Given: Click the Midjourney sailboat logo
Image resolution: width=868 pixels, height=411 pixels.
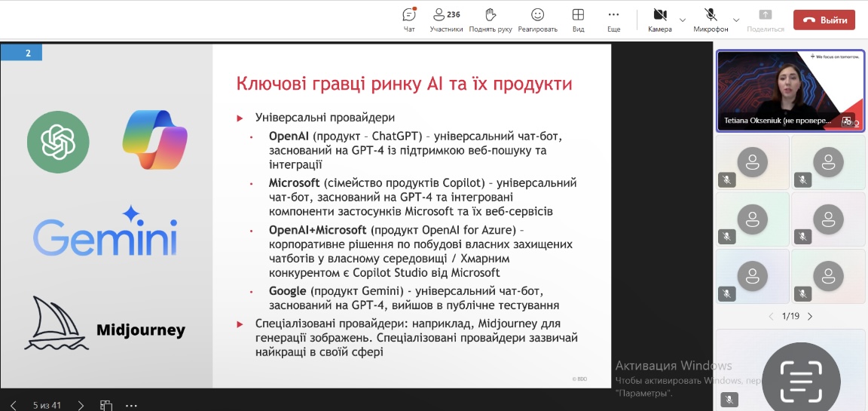Looking at the screenshot, I should click(56, 323).
